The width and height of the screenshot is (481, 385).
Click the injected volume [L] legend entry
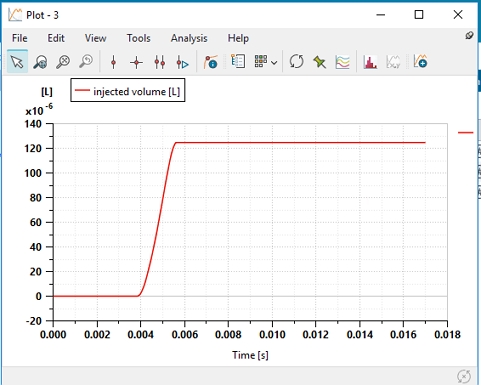pyautogui.click(x=128, y=90)
